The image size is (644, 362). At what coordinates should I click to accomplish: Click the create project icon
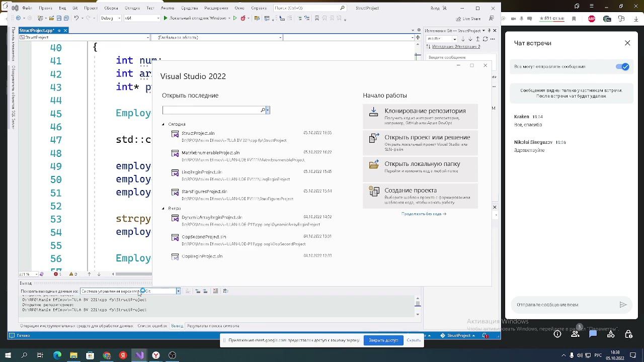373,191
